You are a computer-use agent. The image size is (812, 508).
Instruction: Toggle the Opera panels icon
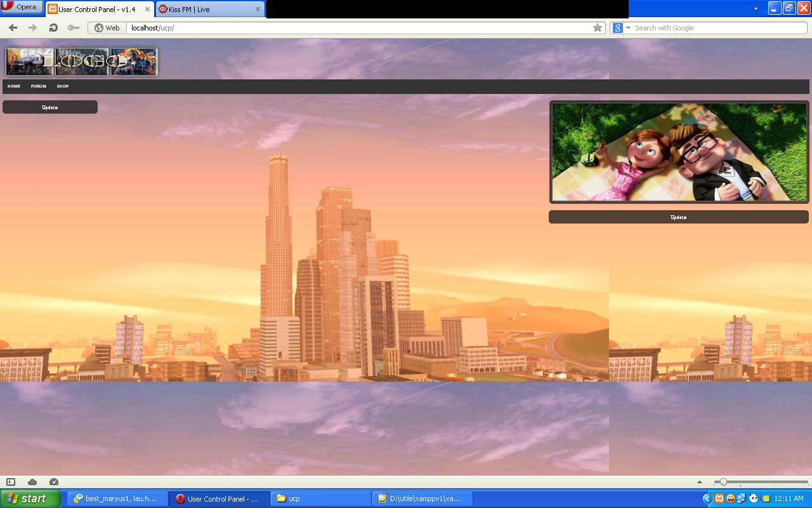11,482
